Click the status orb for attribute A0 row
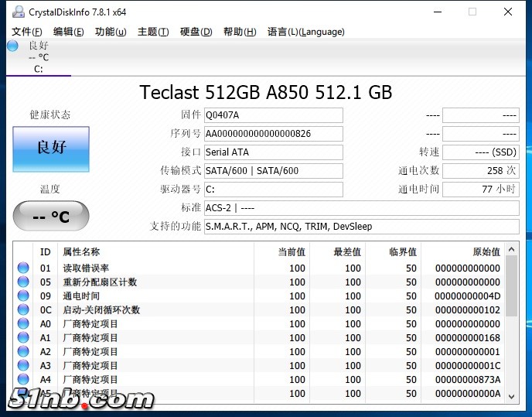The image size is (532, 417). tap(23, 324)
